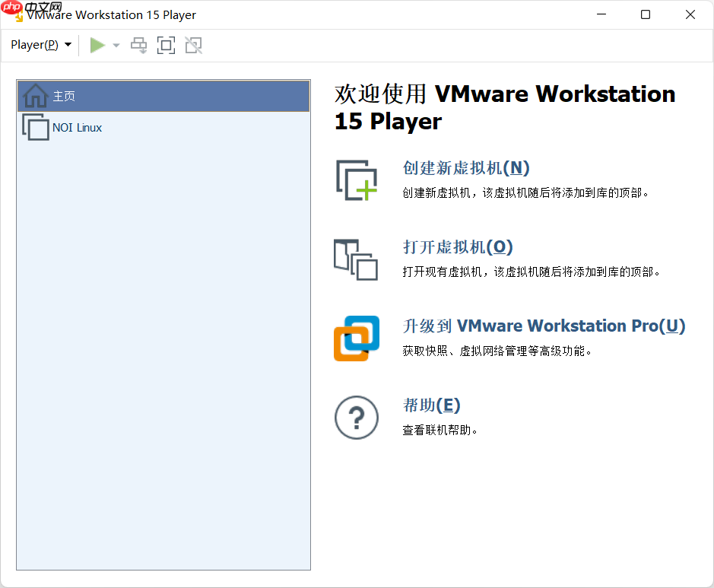714x588 pixels.
Task: Expand the Player menu dropdown arrow
Action: click(x=68, y=45)
